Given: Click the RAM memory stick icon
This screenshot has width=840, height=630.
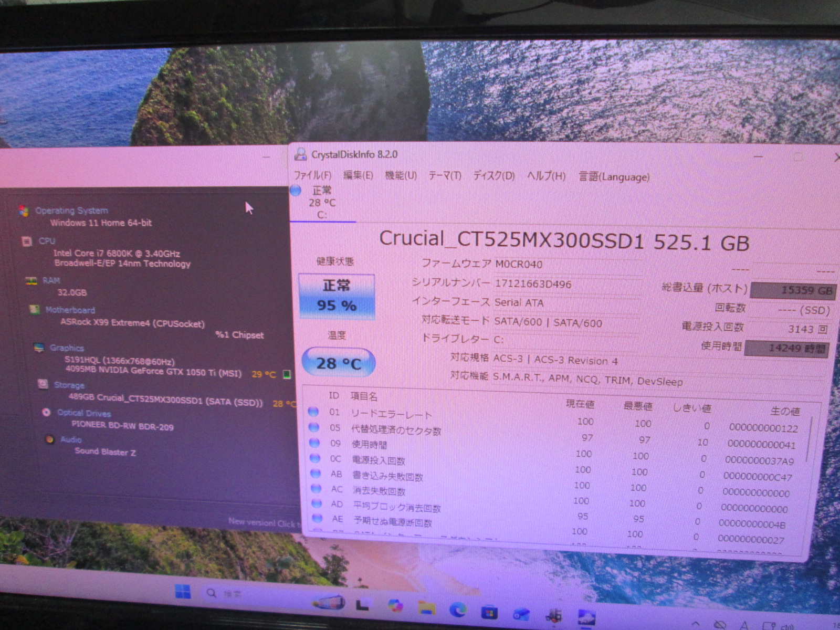Looking at the screenshot, I should pyautogui.click(x=31, y=281).
